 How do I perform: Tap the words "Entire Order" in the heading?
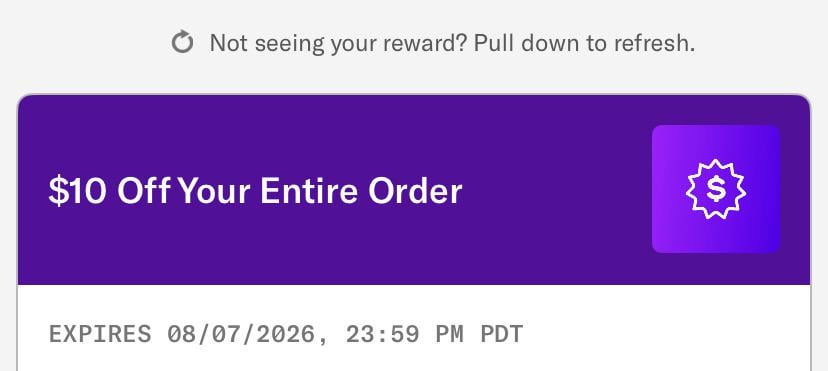361,191
